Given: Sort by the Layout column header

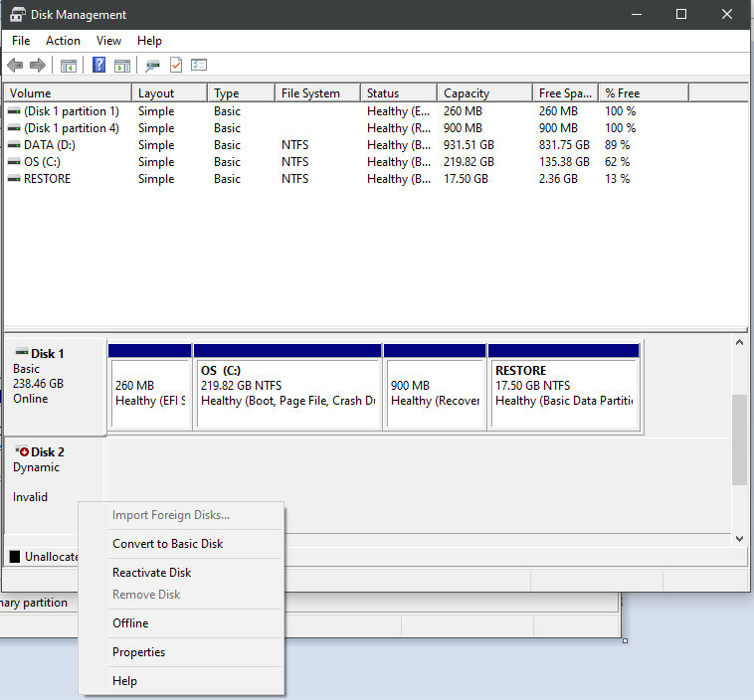Looking at the screenshot, I should click(170, 92).
